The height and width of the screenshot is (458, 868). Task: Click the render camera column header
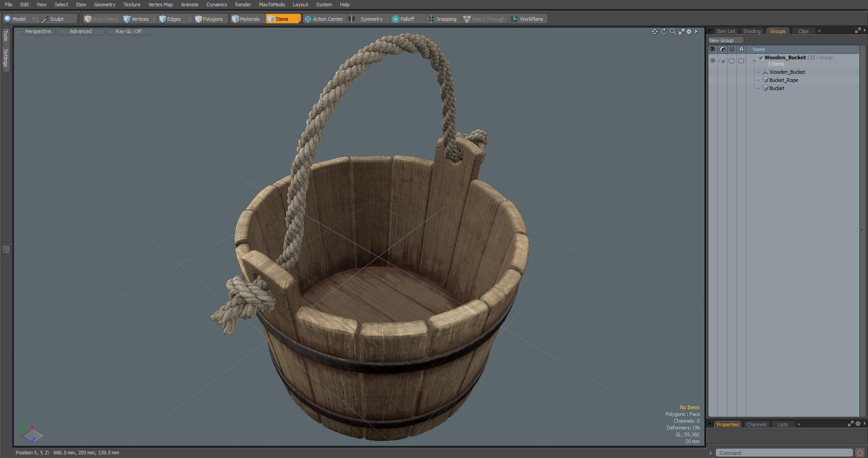(722, 49)
